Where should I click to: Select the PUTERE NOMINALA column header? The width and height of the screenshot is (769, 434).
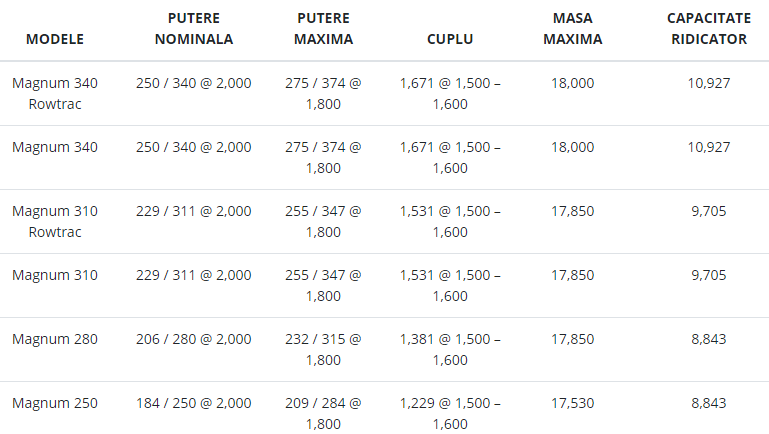pos(194,28)
